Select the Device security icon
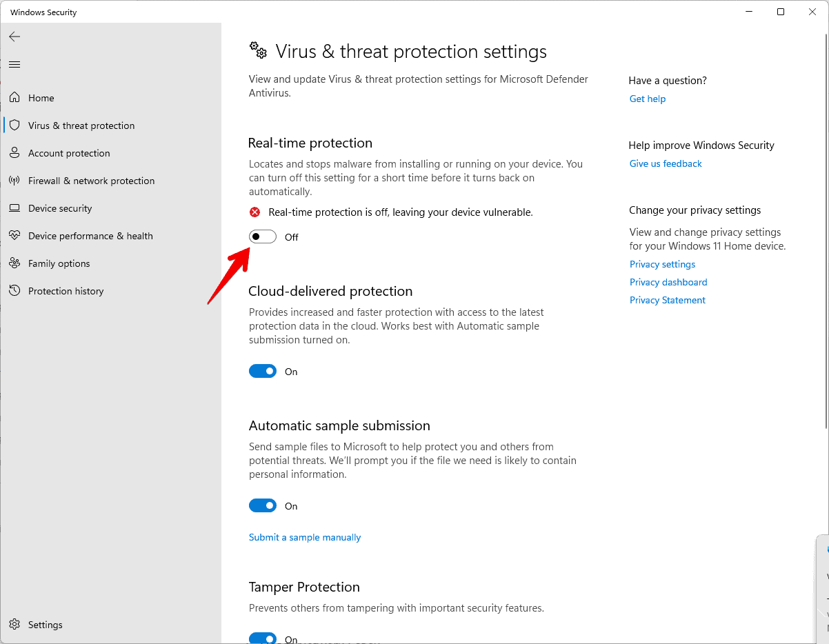This screenshot has width=829, height=644. [x=14, y=208]
